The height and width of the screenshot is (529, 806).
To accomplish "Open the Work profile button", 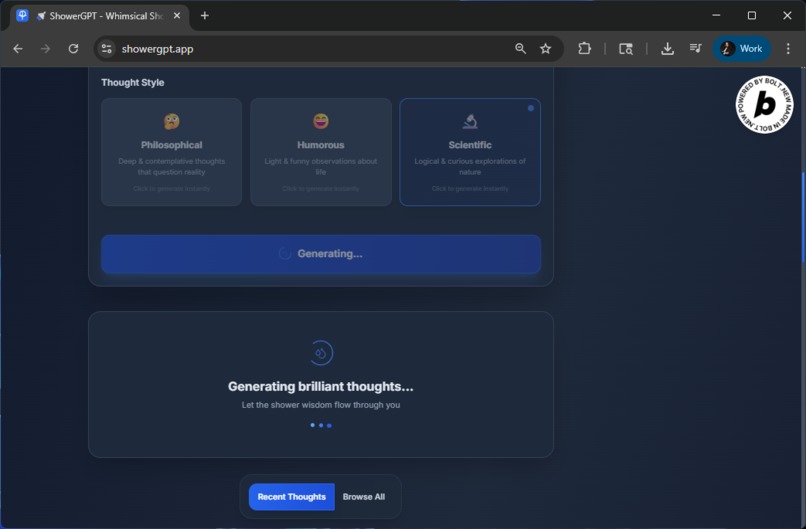I will [x=741, y=49].
